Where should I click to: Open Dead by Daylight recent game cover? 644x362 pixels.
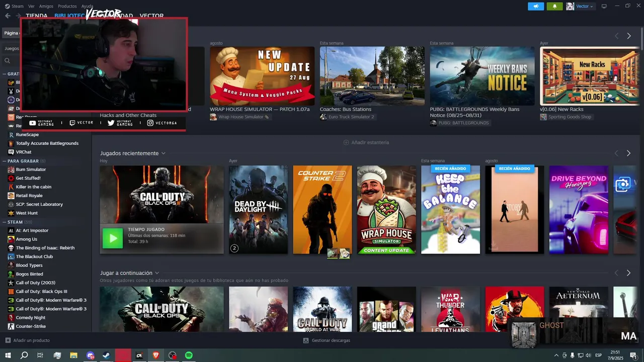[259, 210]
